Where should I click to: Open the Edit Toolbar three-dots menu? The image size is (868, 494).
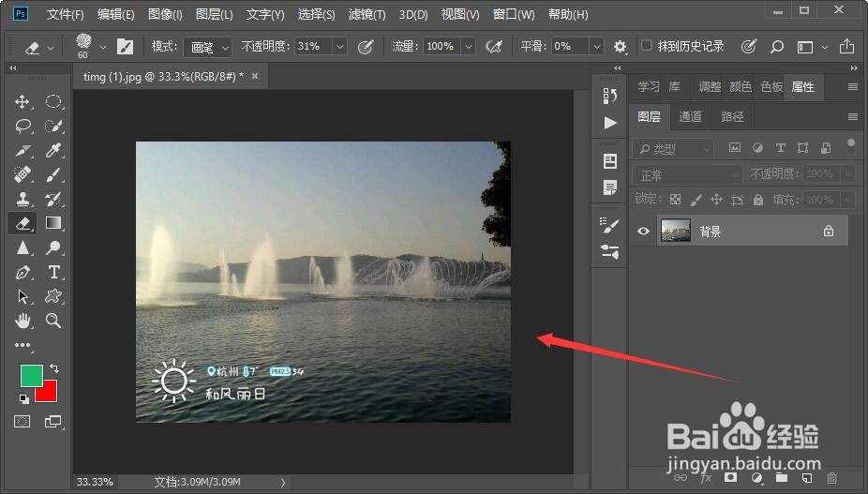click(22, 345)
